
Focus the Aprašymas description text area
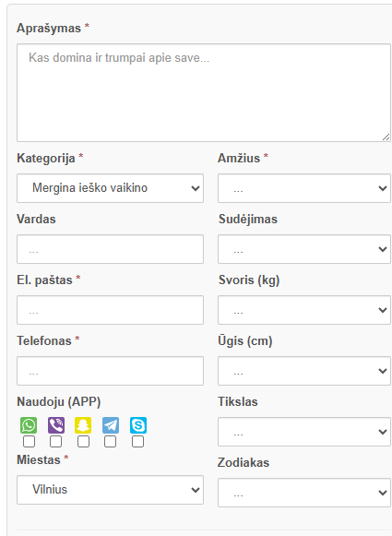pyautogui.click(x=204, y=92)
